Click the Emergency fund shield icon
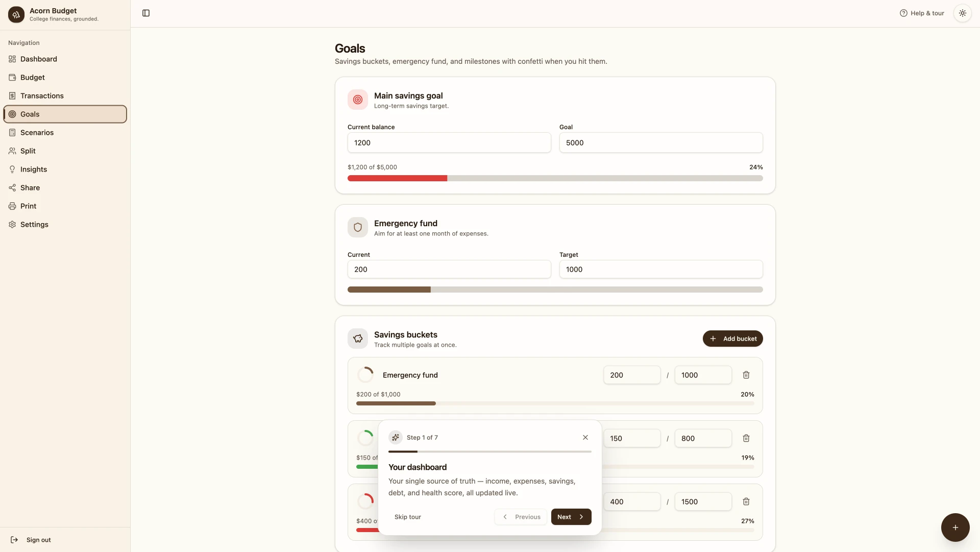The image size is (980, 552). point(358,227)
